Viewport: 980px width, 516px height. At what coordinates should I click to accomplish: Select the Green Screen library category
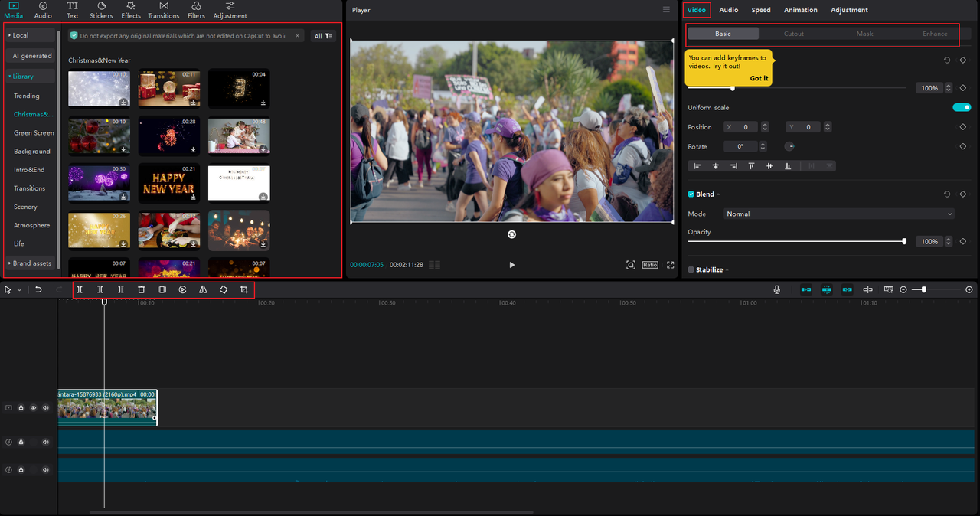pyautogui.click(x=34, y=132)
